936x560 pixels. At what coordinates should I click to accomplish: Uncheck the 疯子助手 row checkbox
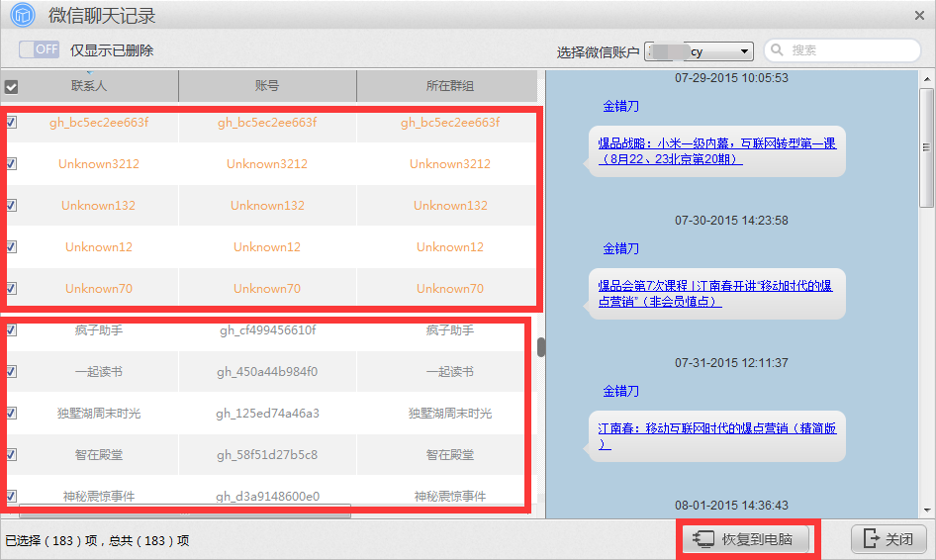click(x=11, y=330)
